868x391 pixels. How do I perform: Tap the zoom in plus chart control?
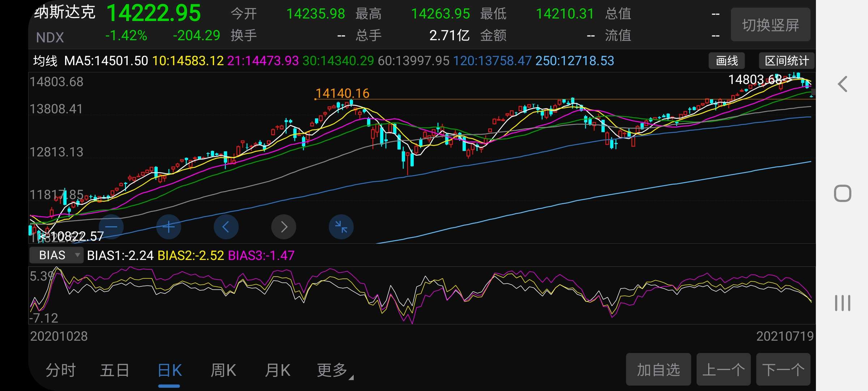169,227
